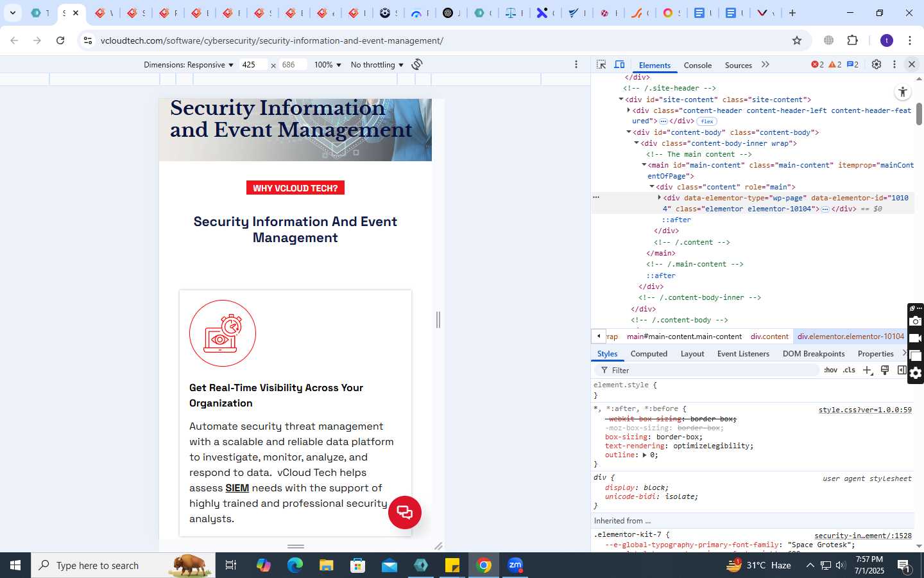Click the styles Filter input field
Viewport: 924px width, 578px height.
(706, 371)
